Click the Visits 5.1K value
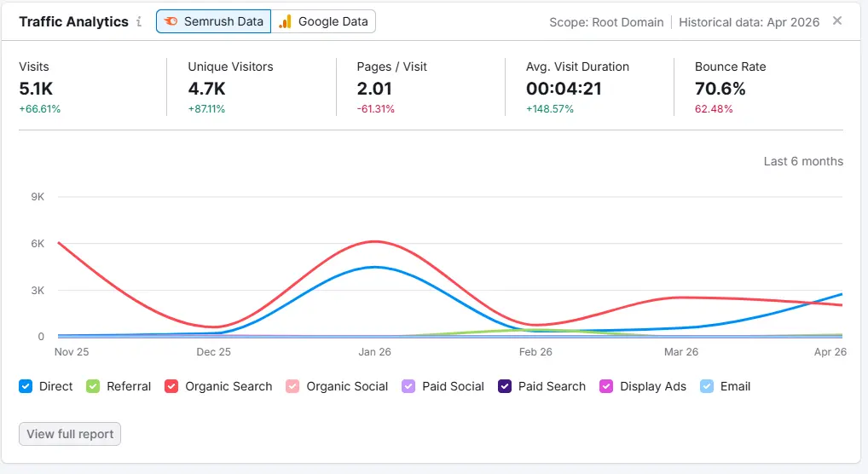This screenshot has height=474, width=868. coord(36,89)
